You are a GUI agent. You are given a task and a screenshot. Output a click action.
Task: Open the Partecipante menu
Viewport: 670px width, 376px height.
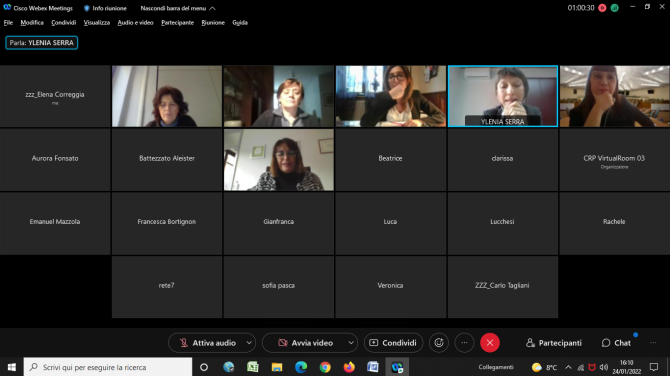click(177, 23)
